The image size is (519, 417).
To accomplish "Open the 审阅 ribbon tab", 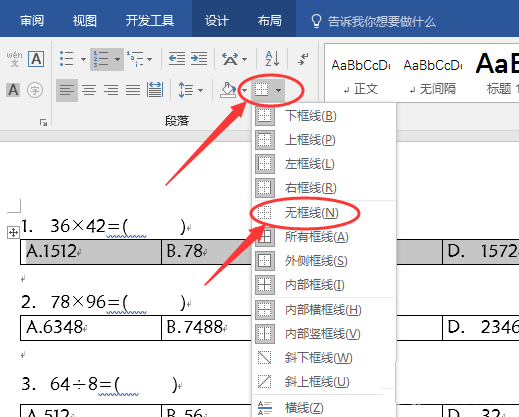I will click(x=32, y=21).
